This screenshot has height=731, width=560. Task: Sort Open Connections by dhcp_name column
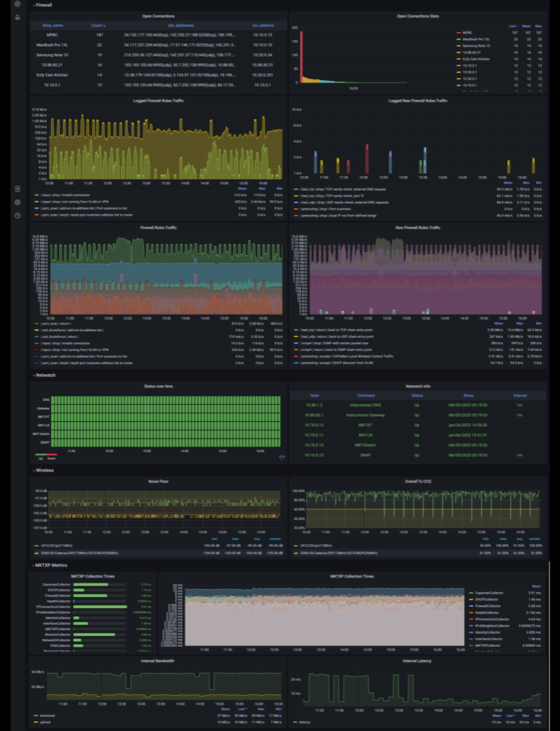pos(52,26)
